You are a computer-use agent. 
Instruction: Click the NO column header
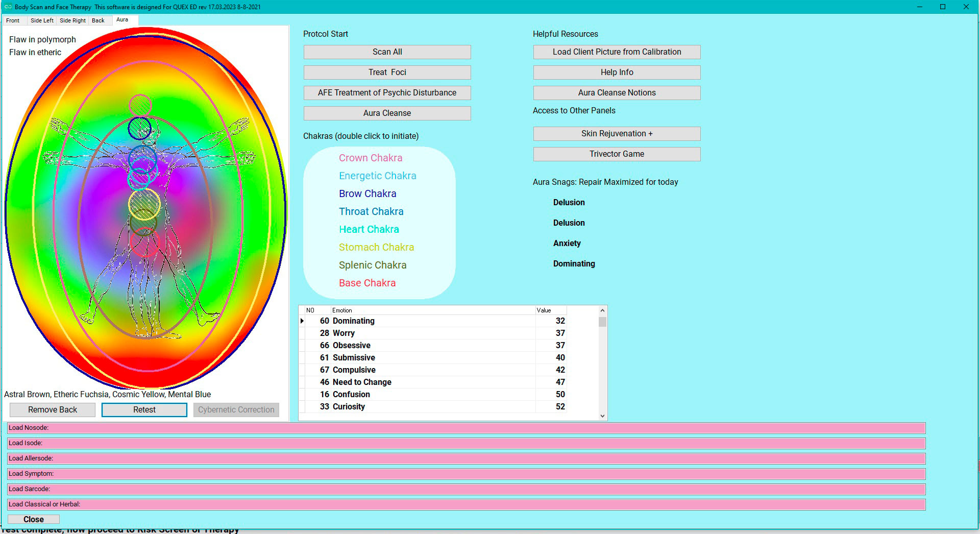pos(317,310)
